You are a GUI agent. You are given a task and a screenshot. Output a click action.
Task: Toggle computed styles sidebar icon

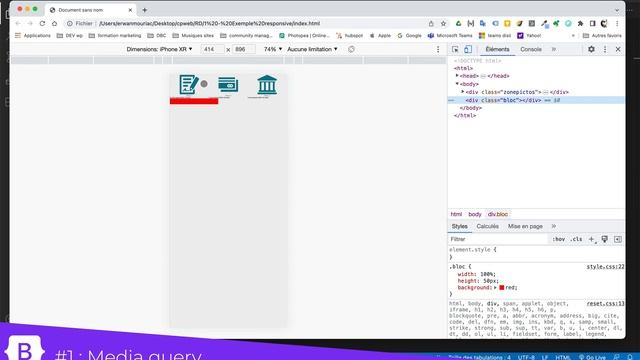coord(618,239)
